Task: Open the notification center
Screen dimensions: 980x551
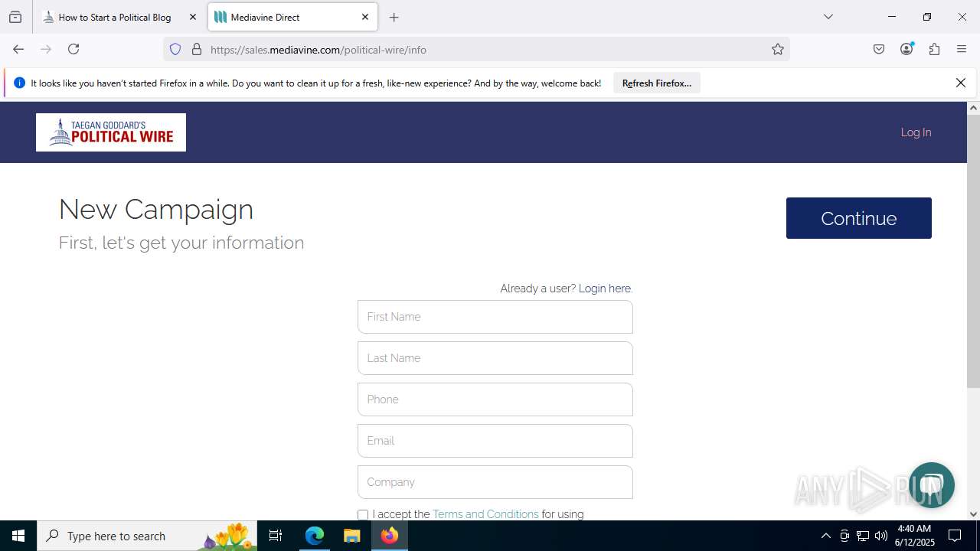Action: point(955,536)
